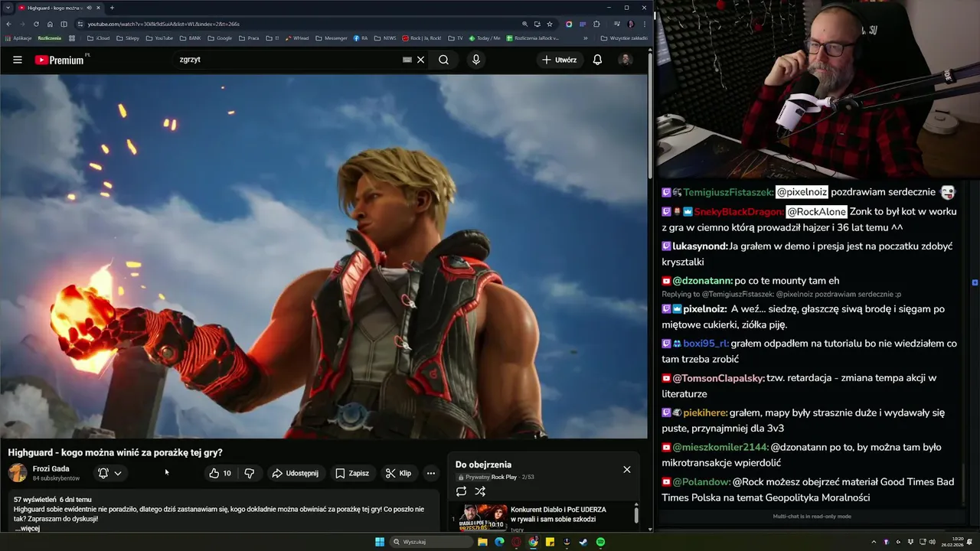This screenshot has width=980, height=551.
Task: Mute the Highguard tab audio speaker icon
Action: [90, 8]
